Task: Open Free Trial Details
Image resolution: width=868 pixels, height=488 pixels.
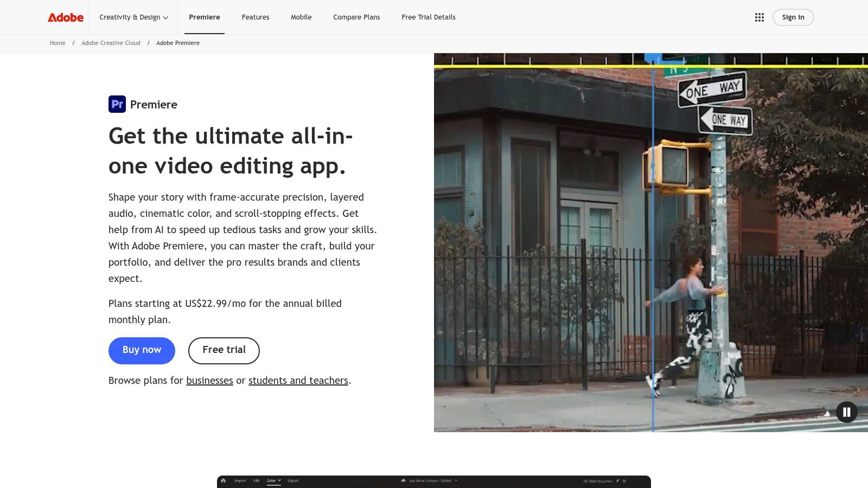Action: coord(429,17)
